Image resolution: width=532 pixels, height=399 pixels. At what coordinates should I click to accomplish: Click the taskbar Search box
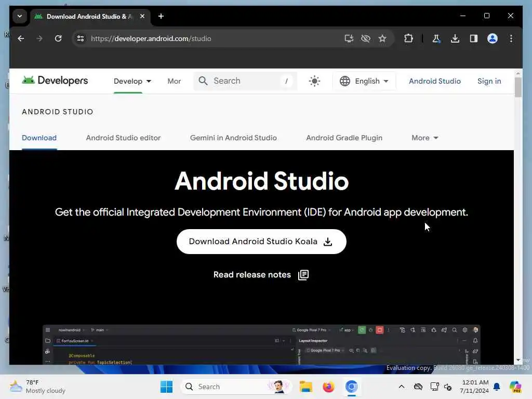(x=237, y=387)
